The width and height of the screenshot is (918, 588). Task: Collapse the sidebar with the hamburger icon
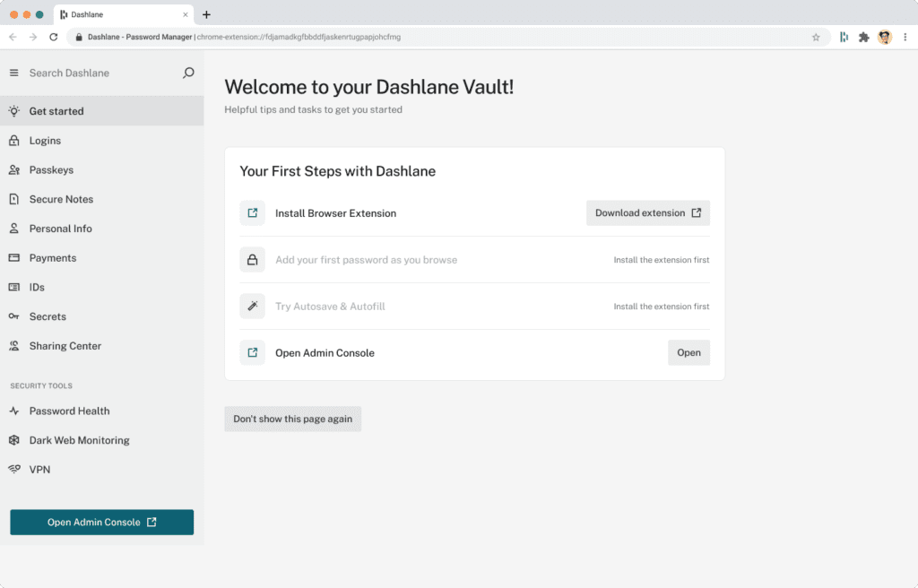[x=13, y=73]
